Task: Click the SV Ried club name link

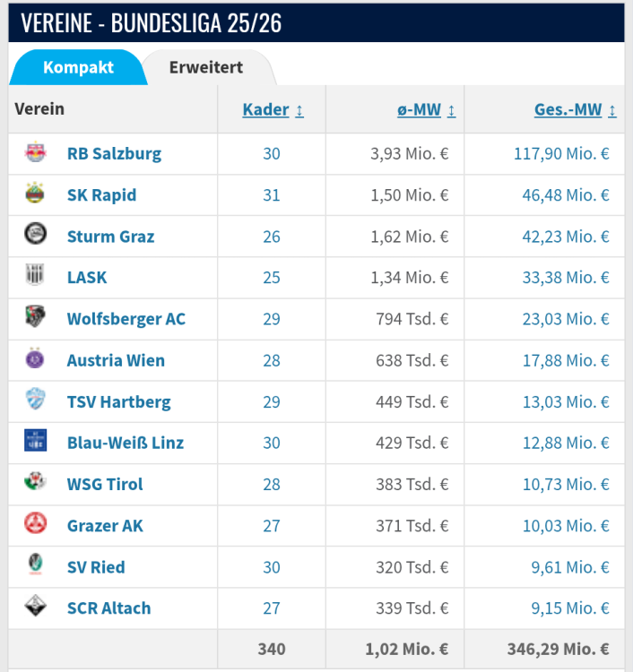Action: pyautogui.click(x=96, y=567)
